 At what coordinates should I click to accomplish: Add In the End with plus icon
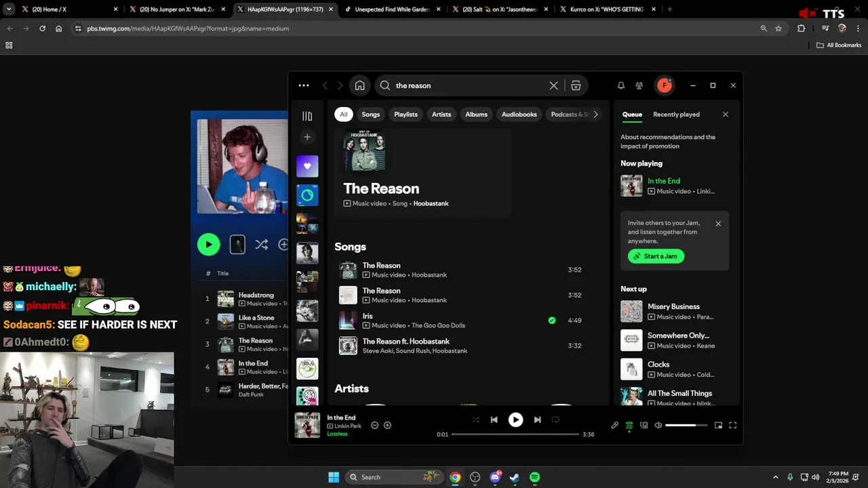387,425
